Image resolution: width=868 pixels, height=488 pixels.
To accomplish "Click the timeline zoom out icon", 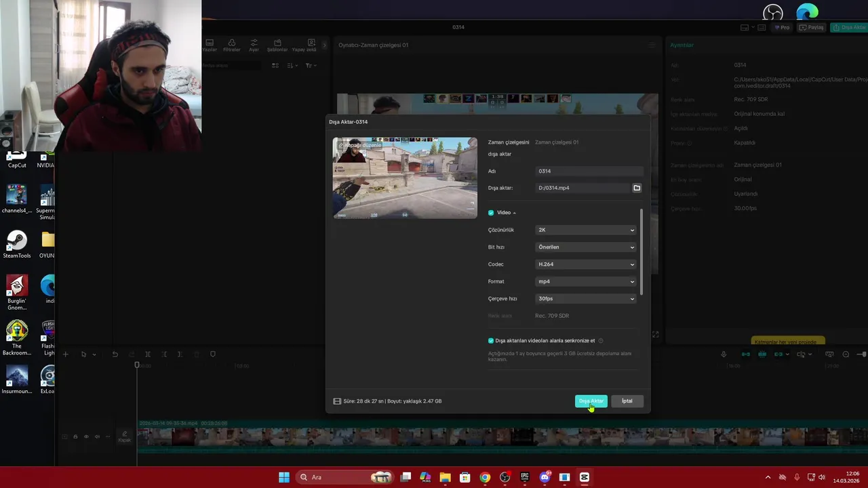I will pyautogui.click(x=846, y=354).
